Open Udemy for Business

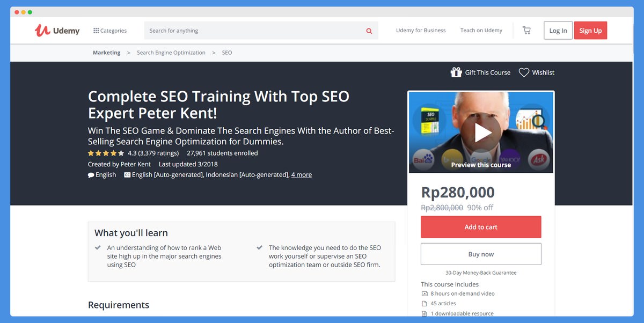[421, 31]
